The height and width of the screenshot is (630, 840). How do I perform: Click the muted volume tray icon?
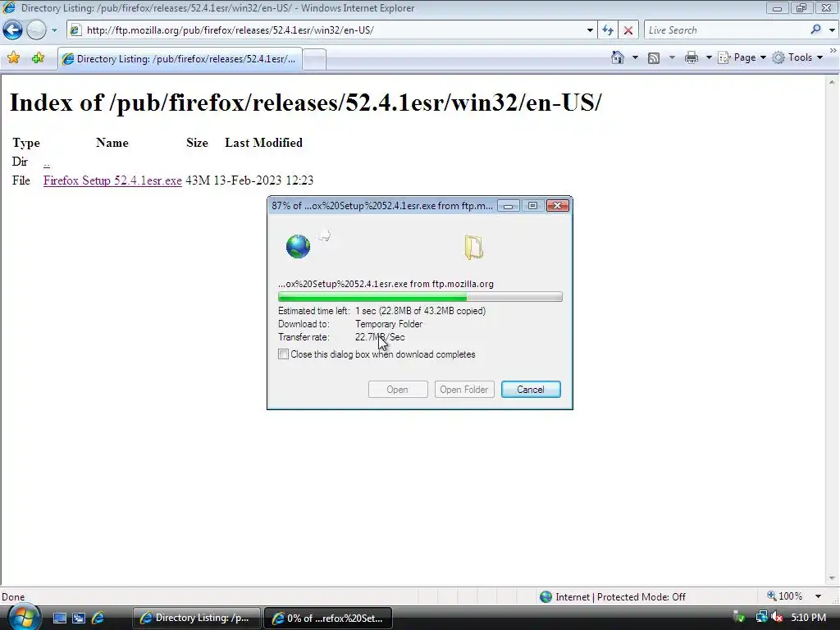pyautogui.click(x=777, y=618)
